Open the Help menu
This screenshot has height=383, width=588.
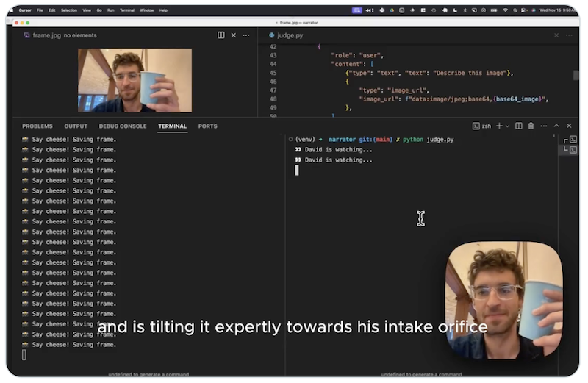click(163, 10)
